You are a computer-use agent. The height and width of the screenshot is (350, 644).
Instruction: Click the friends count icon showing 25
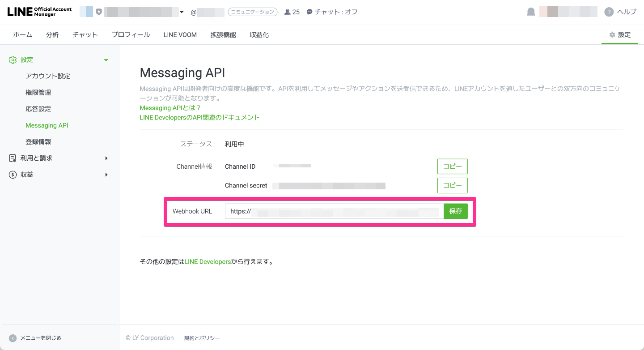[x=287, y=12]
